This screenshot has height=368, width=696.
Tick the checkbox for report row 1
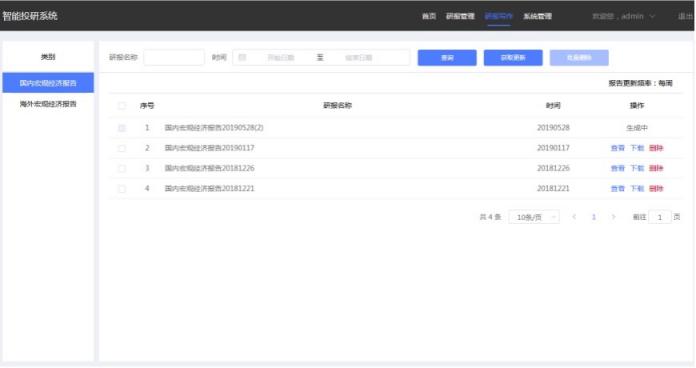coord(122,128)
